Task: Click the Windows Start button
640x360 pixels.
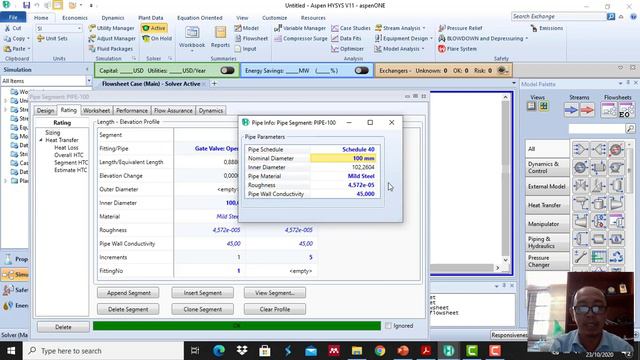Action: click(x=11, y=351)
